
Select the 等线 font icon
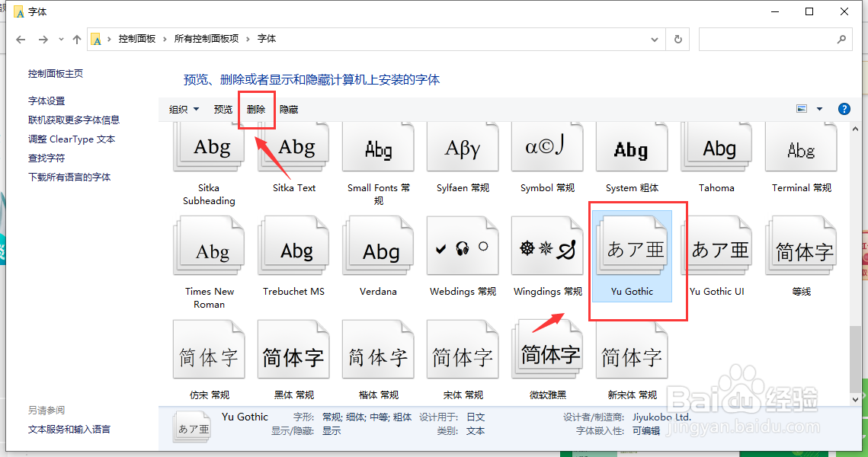click(x=802, y=246)
